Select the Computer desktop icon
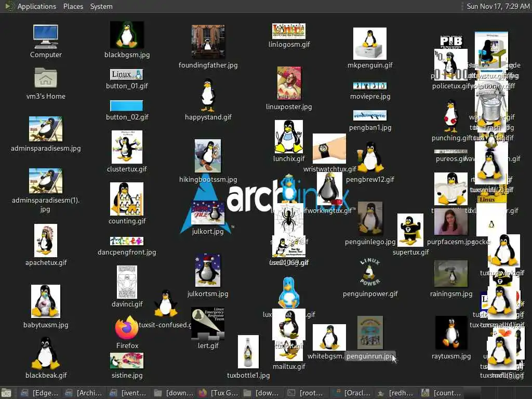The width and height of the screenshot is (532, 399). [x=46, y=37]
